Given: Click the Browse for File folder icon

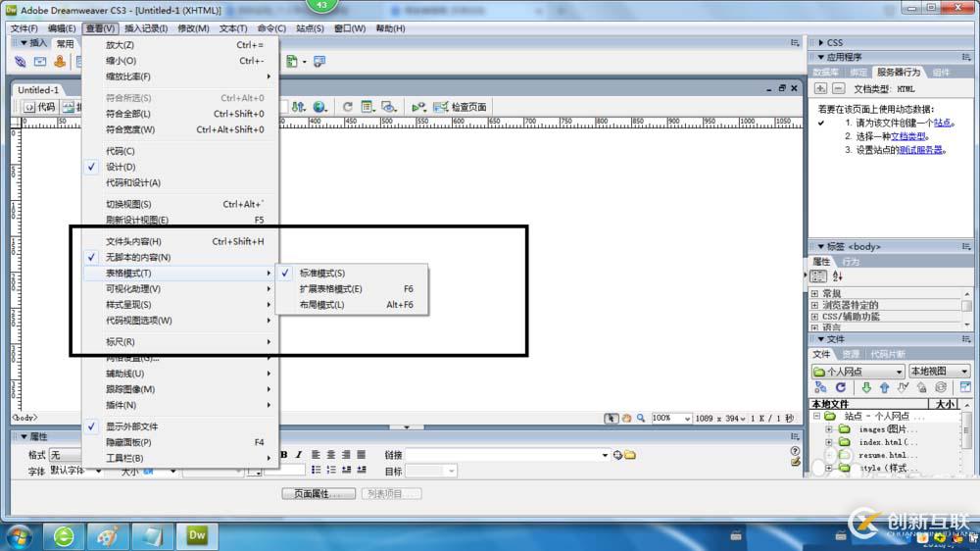Looking at the screenshot, I should (x=630, y=455).
